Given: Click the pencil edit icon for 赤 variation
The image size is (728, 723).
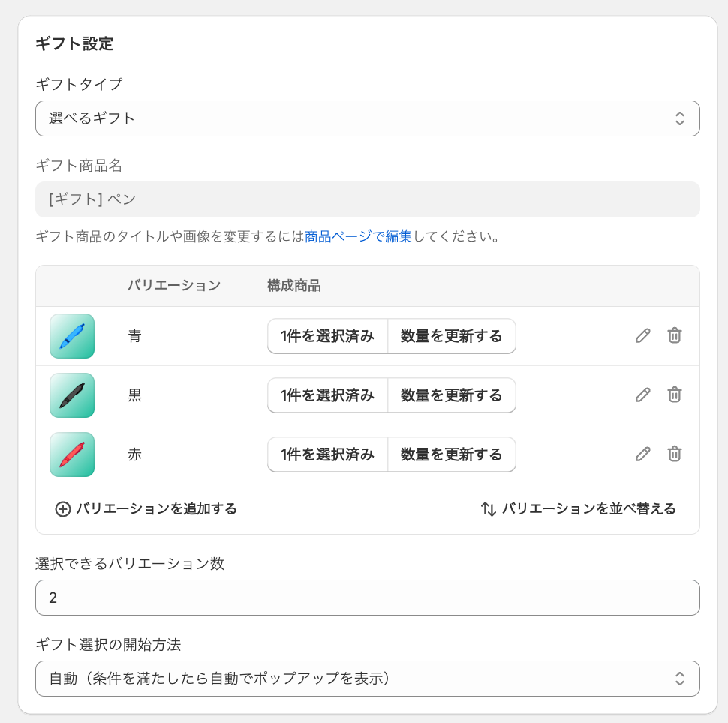Looking at the screenshot, I should click(x=642, y=454).
